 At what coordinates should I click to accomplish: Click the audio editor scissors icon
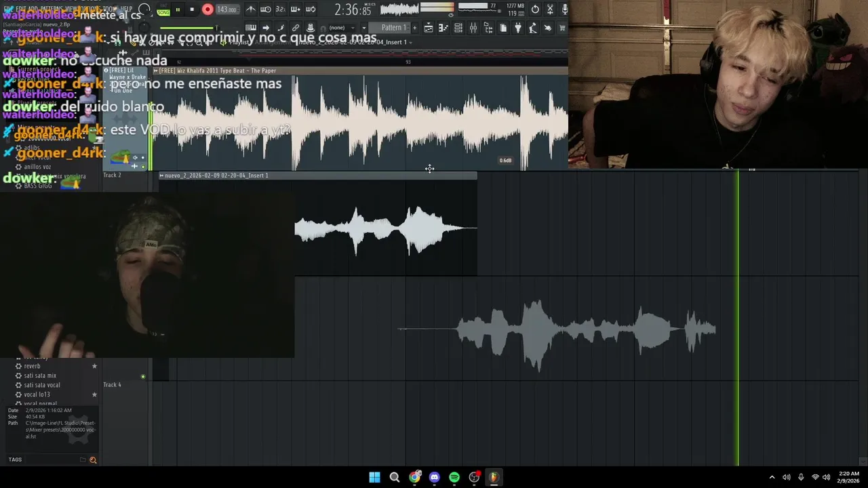pyautogui.click(x=550, y=9)
